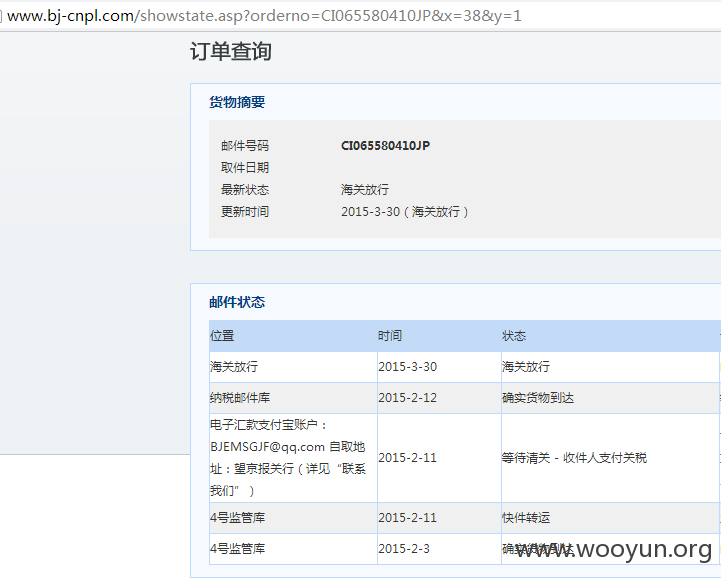Click the page icon beside the URL
This screenshot has height=578, width=721.
pyautogui.click(x=1, y=17)
